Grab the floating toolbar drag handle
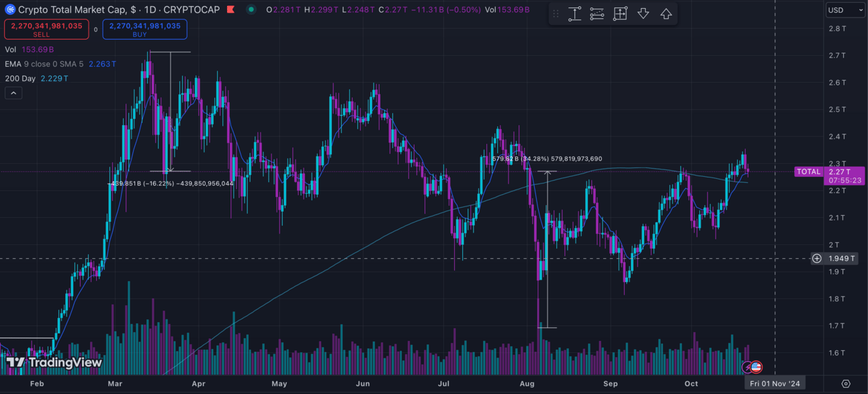Viewport: 868px width, 394px height. (556, 13)
